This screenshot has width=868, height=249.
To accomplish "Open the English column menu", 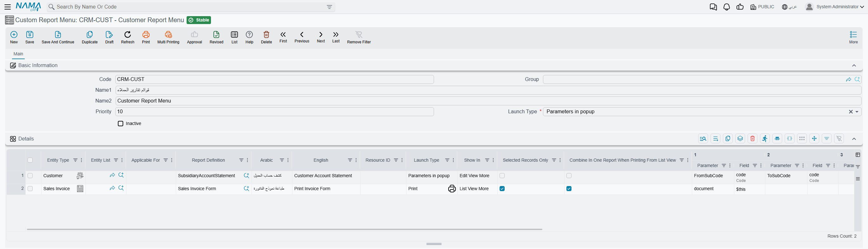I will [x=356, y=160].
